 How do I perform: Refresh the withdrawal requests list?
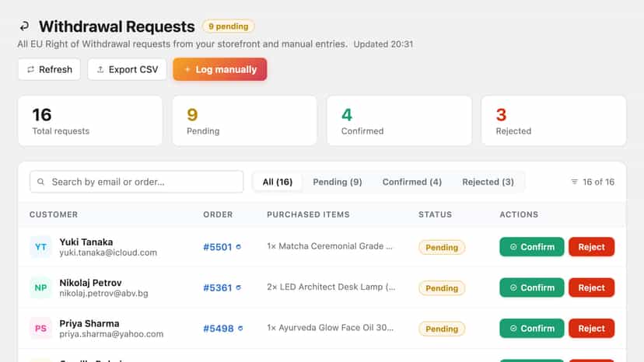[x=49, y=69]
